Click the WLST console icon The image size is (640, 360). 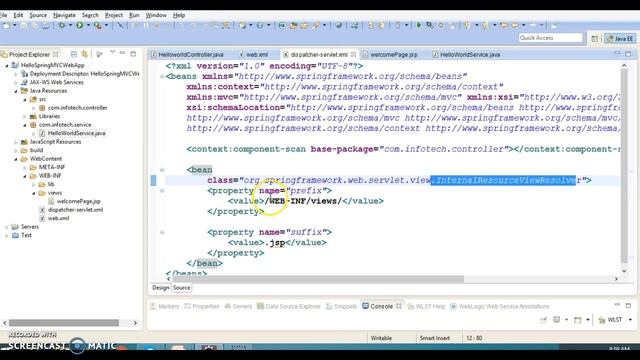[601, 320]
